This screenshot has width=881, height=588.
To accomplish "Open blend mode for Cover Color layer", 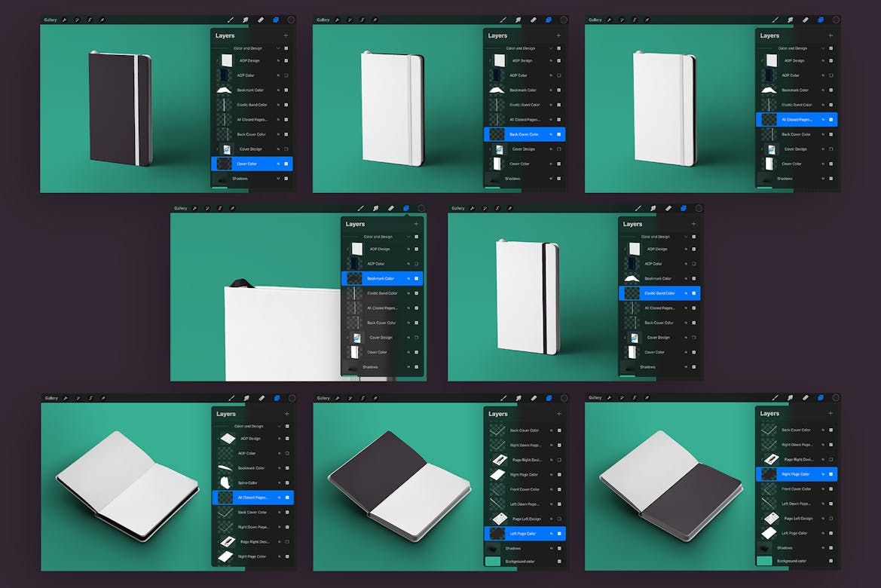I will coord(277,164).
